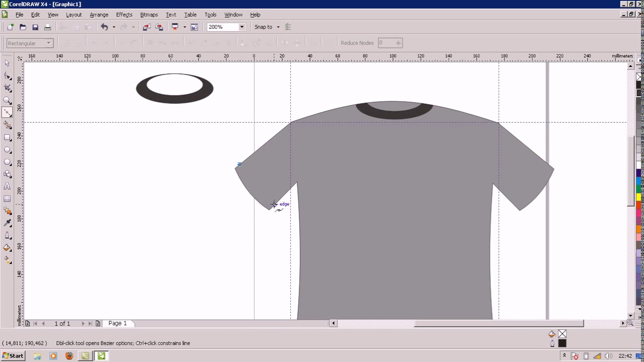Select the Table tool in the toolbox

pos(8,199)
